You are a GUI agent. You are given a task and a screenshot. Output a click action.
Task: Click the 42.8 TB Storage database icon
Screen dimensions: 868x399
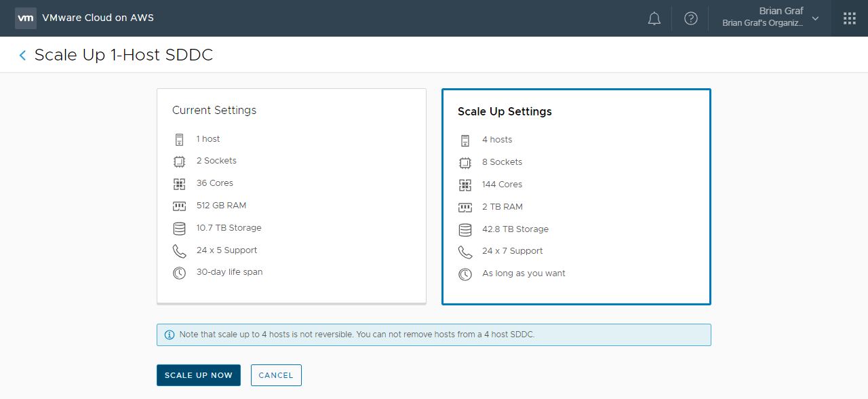(465, 229)
